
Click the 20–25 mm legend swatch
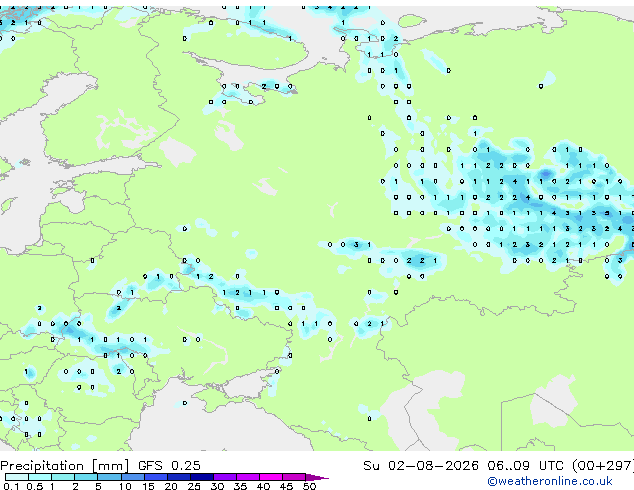point(178,477)
